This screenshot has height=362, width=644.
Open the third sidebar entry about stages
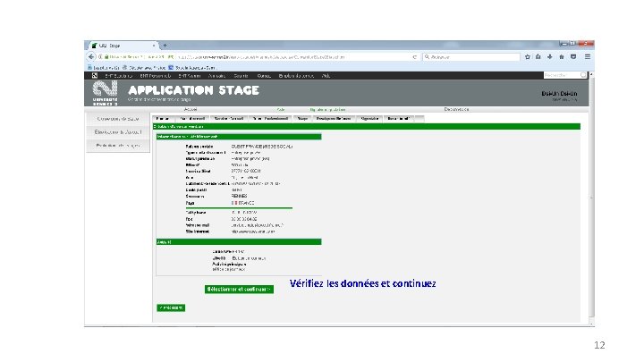pyautogui.click(x=118, y=146)
